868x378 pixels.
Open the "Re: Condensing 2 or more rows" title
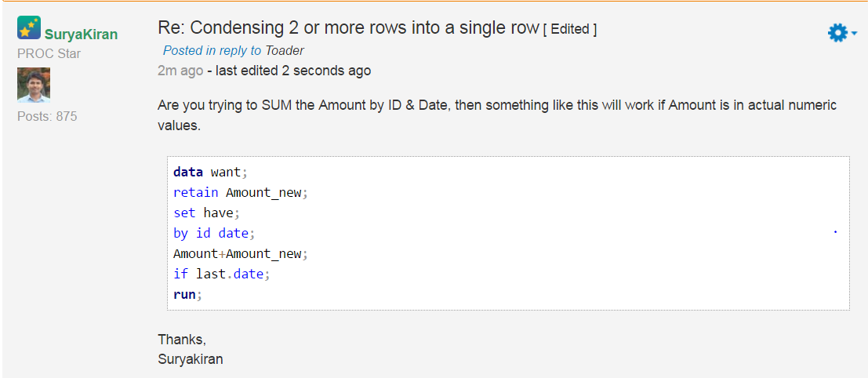coord(348,28)
